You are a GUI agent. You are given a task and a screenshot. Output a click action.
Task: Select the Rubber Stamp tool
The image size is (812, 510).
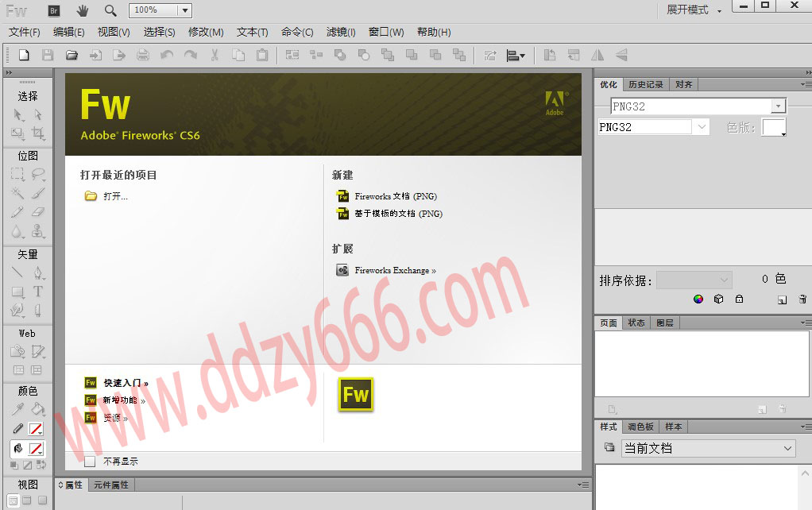point(38,231)
